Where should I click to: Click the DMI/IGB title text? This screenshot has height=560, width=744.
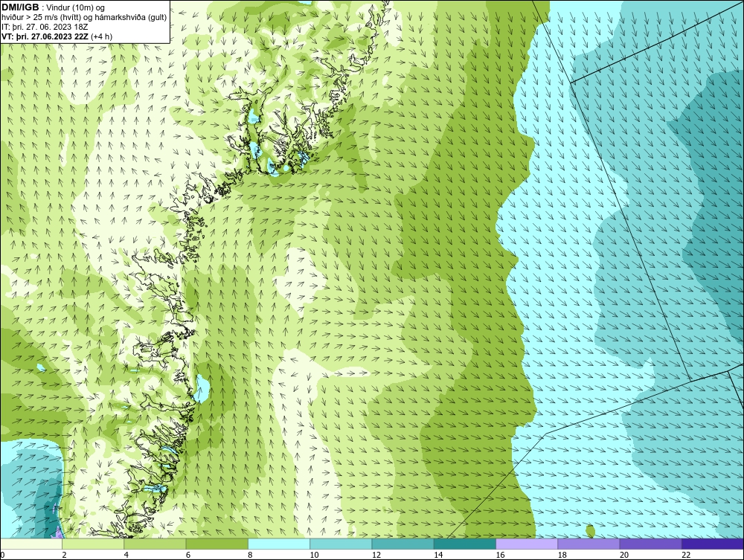(20, 7)
